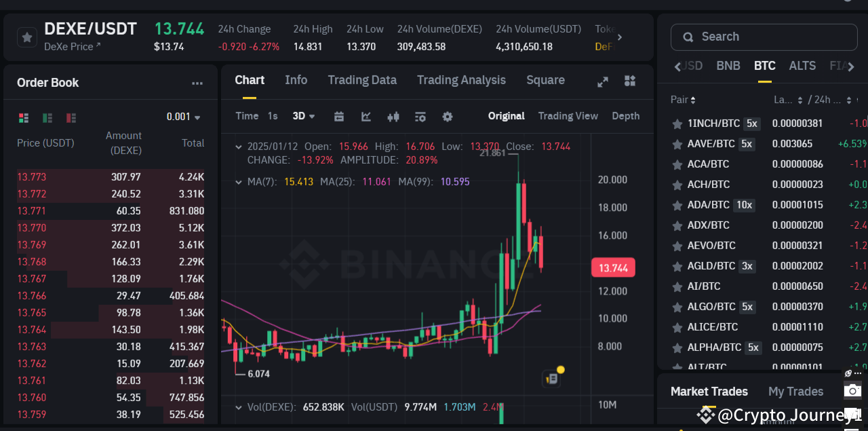Screen dimensions: 868x431
Task: Select the candlestick chart type icon
Action: (x=393, y=117)
